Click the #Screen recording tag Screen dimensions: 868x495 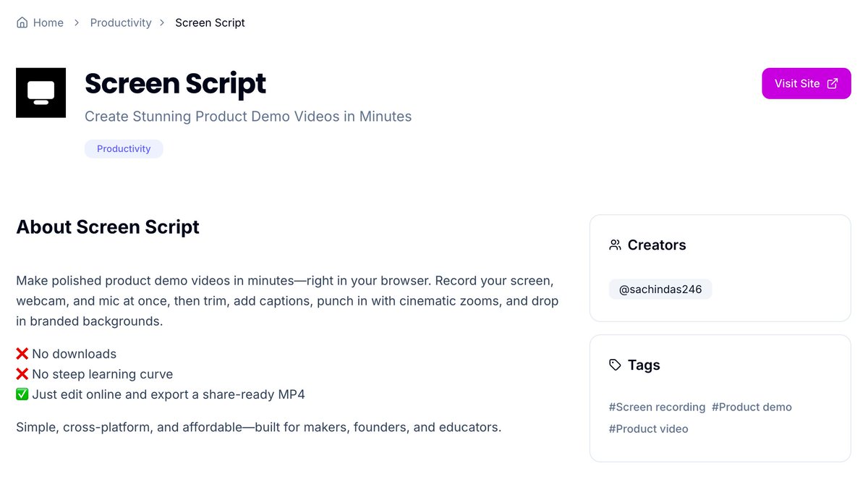tap(657, 407)
